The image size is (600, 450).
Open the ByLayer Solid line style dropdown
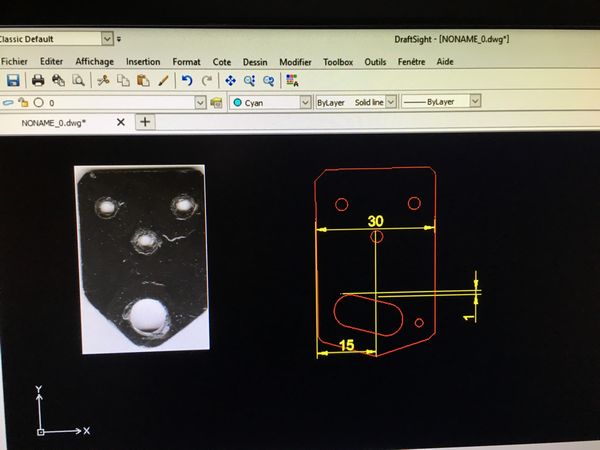pos(390,102)
